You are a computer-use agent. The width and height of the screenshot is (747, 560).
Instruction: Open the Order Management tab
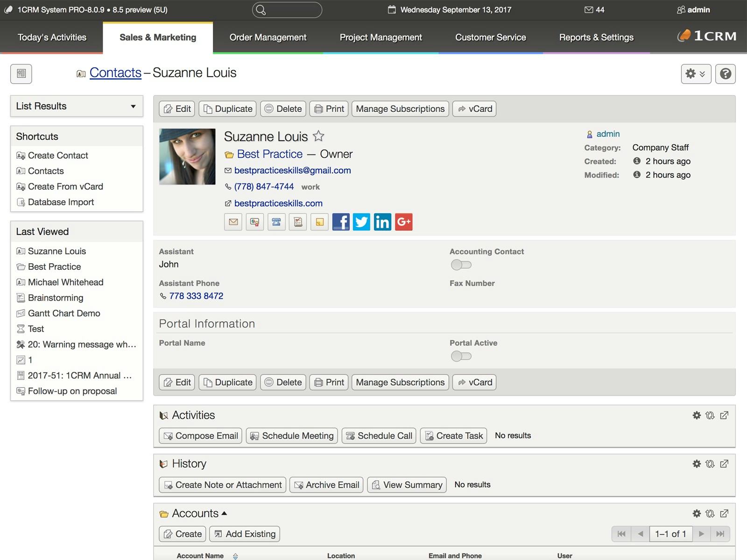point(268,37)
